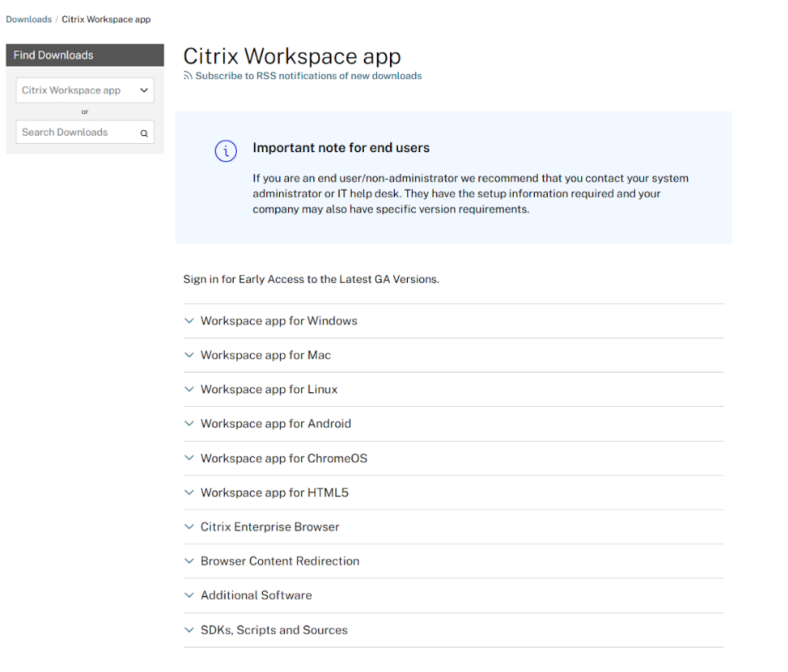
Task: Expand Workspace app for Windows
Action: [278, 321]
